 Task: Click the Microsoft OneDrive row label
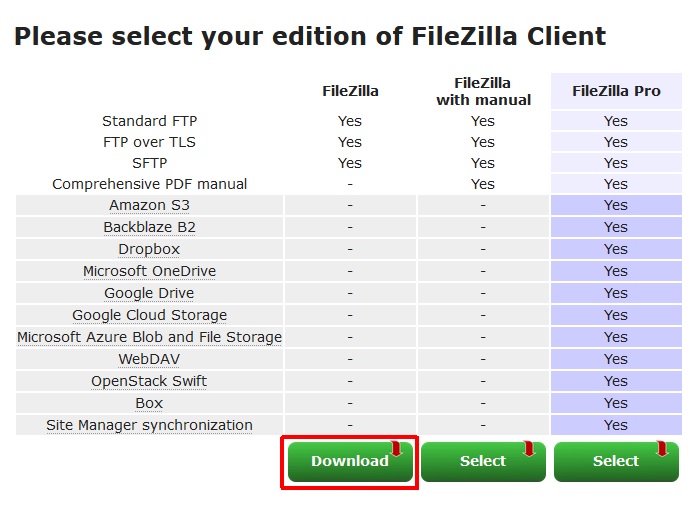149,271
